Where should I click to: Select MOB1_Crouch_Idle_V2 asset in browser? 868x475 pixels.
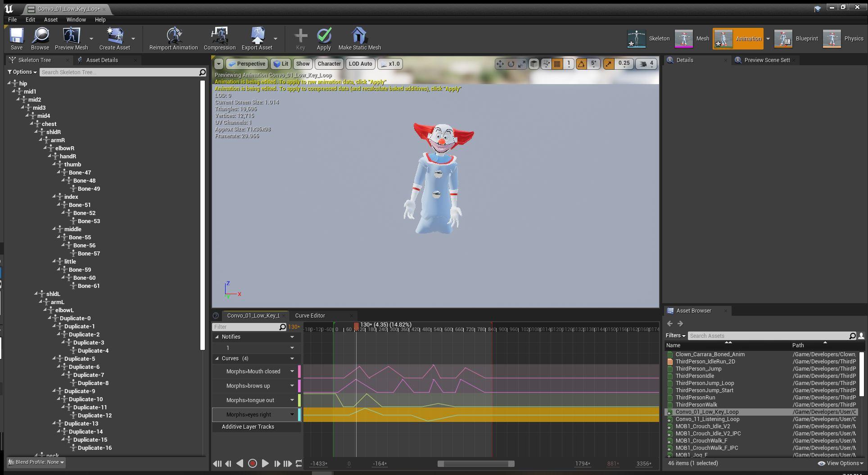click(x=703, y=426)
